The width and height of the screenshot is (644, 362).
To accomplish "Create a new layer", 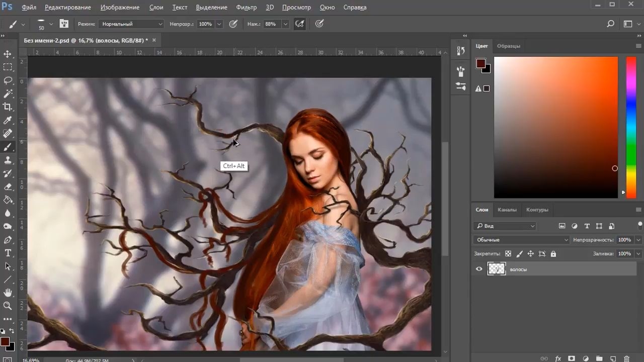I will point(613,358).
